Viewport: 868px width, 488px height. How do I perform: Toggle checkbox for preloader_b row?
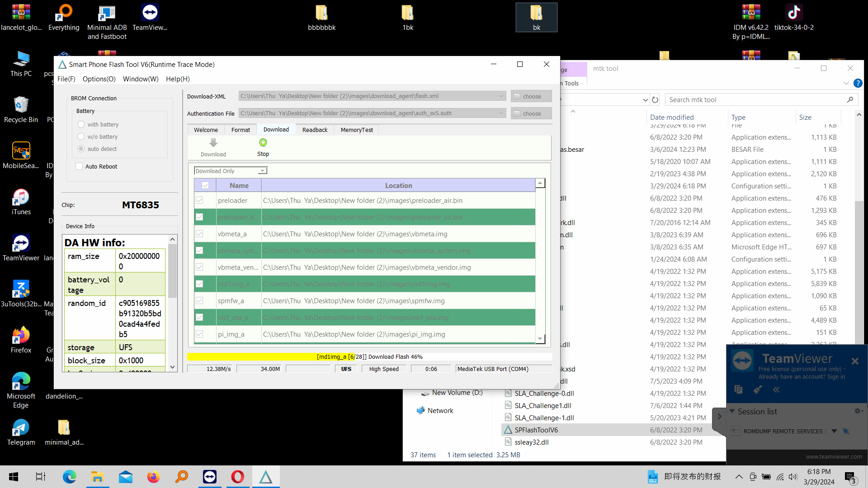[200, 217]
